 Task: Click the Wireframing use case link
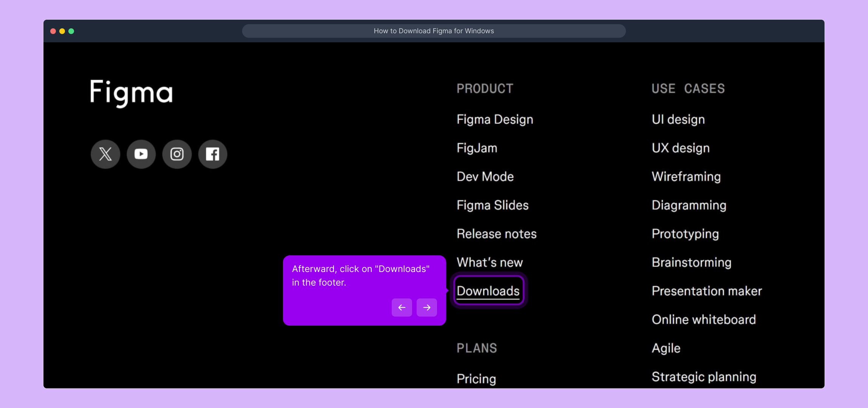[686, 177]
